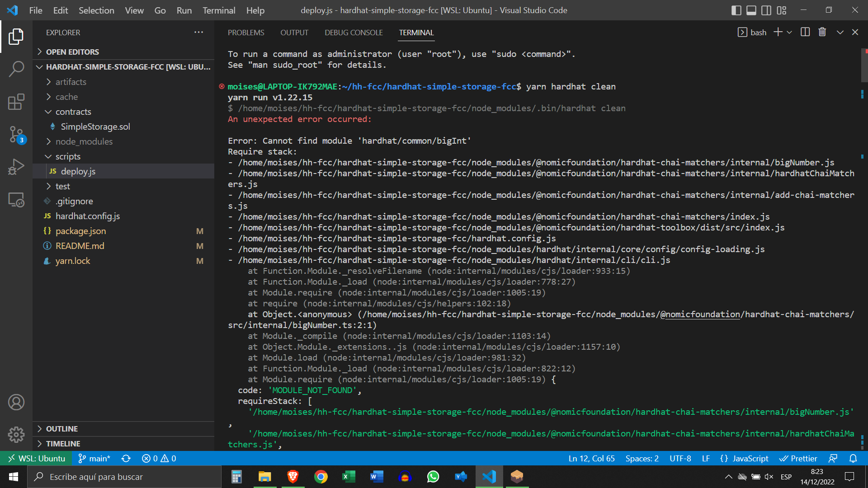Select deploy.js in the Explorer

point(78,171)
